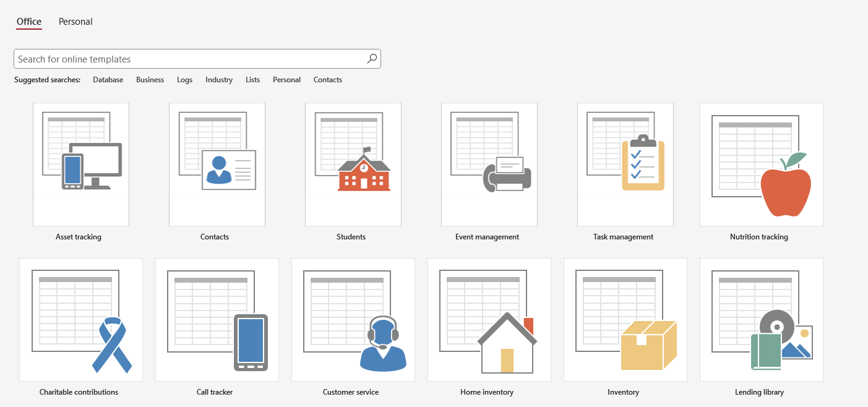Click the Task management label
Viewport: 868px width, 407px height.
tap(624, 237)
